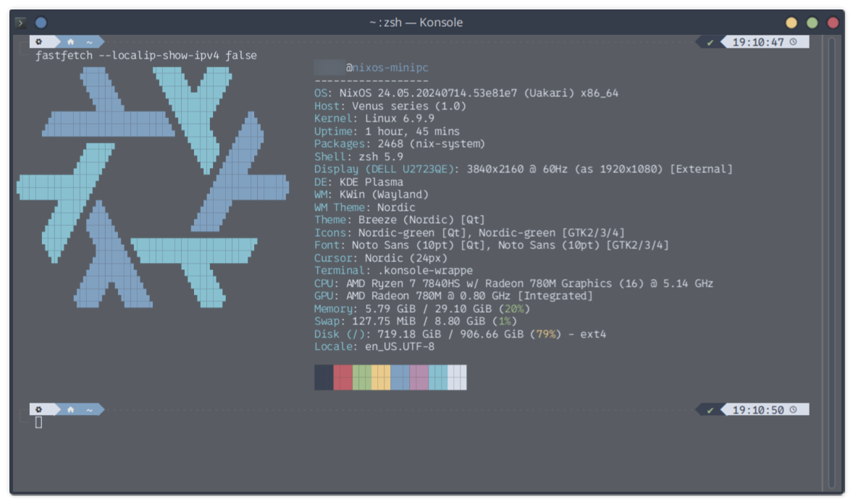
Task: Click the home icon in the first prompt line
Action: (x=70, y=42)
